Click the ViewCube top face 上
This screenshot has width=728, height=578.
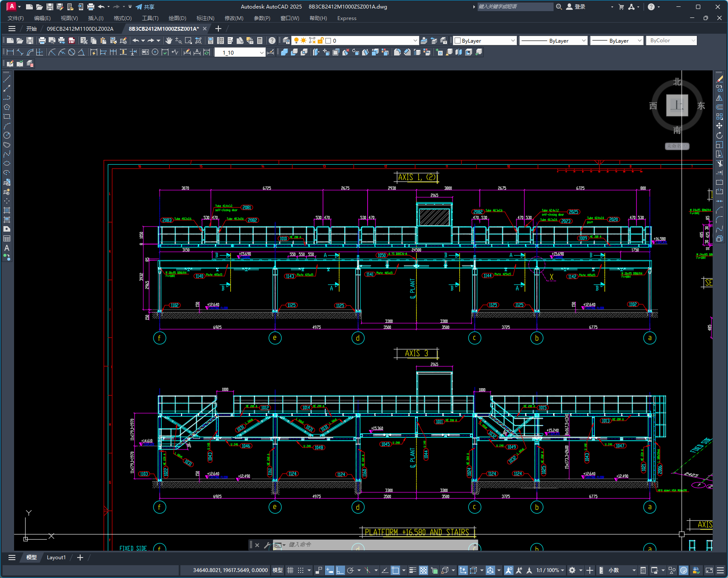(x=677, y=105)
